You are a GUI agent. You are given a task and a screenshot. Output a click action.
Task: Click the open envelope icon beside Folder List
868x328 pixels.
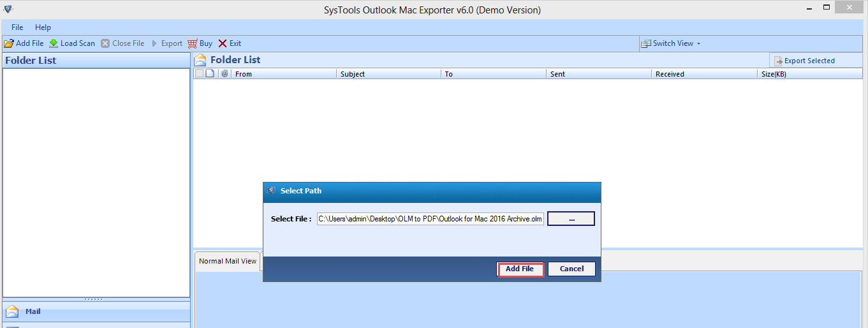click(201, 60)
